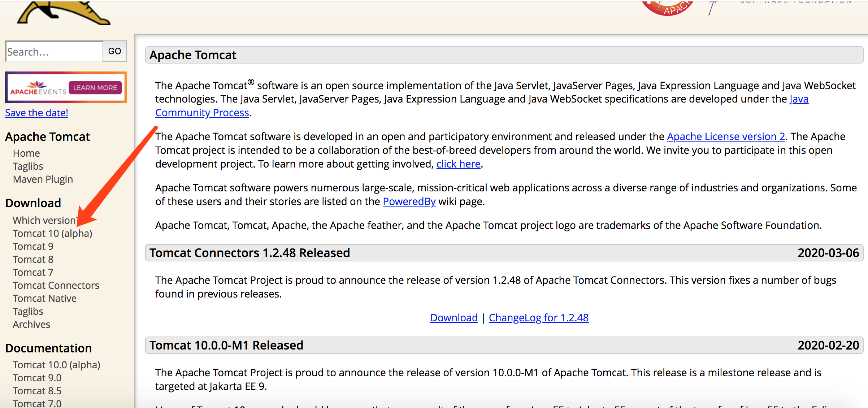
Task: Open the Tomcat 9 download page
Action: [33, 246]
